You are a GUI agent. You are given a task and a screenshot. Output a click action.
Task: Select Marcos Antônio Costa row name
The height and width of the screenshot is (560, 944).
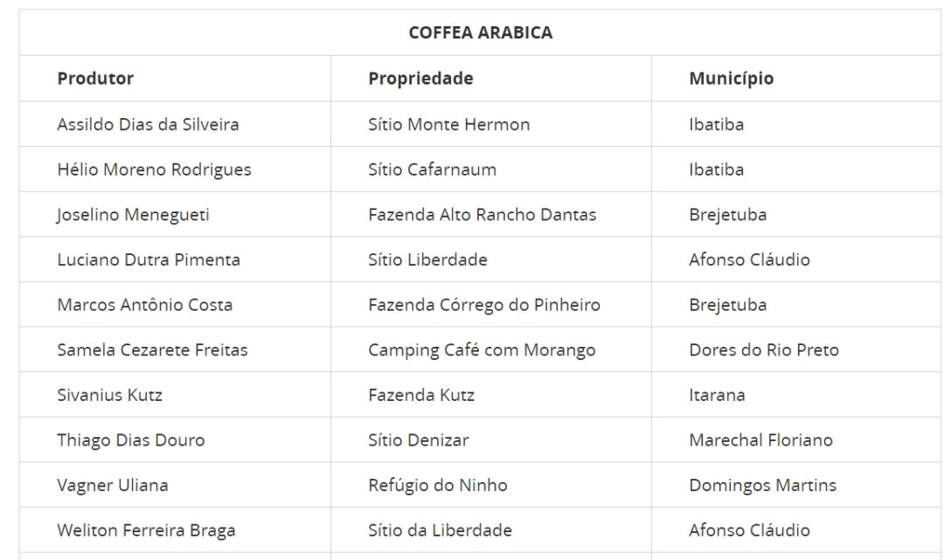click(x=145, y=305)
